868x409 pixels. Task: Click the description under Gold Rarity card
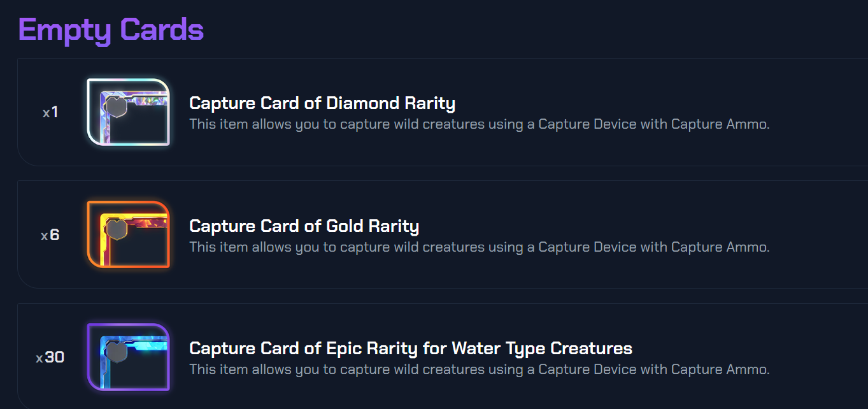click(479, 247)
